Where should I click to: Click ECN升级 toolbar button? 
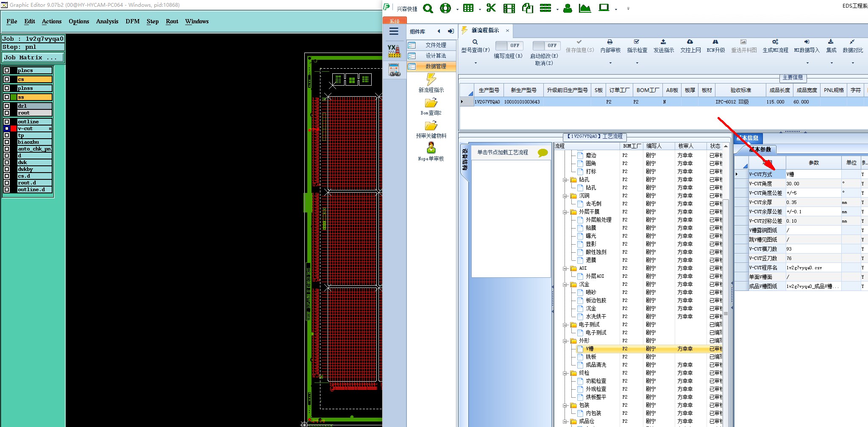[x=715, y=46]
